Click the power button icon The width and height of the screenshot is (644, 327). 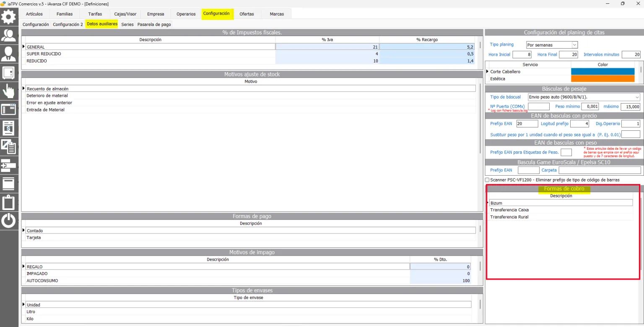[9, 221]
